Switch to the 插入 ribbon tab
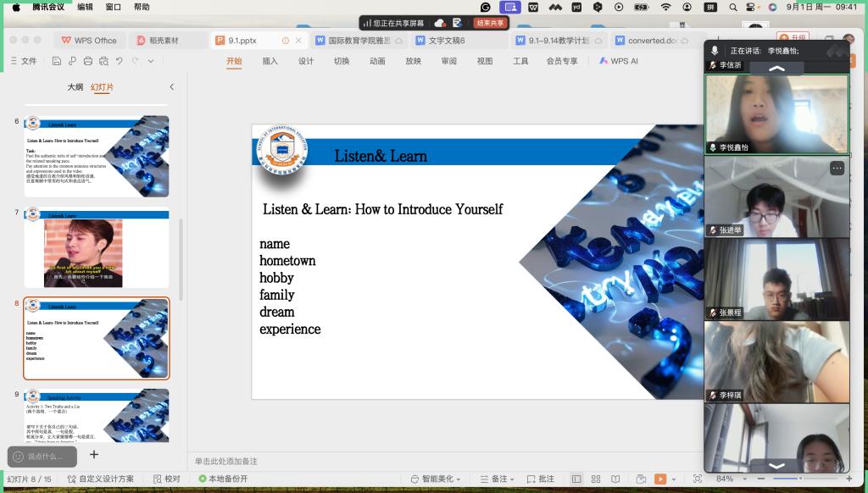The height and width of the screenshot is (493, 868). tap(270, 61)
